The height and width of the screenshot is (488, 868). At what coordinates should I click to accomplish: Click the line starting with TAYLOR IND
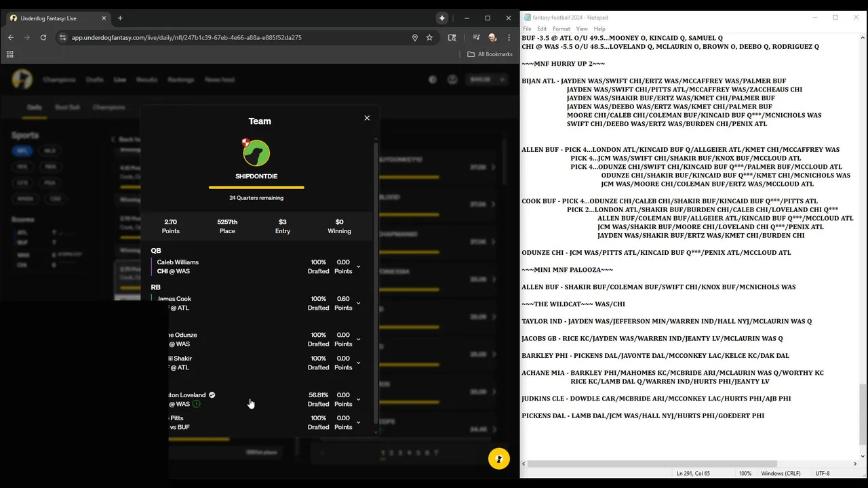click(667, 321)
